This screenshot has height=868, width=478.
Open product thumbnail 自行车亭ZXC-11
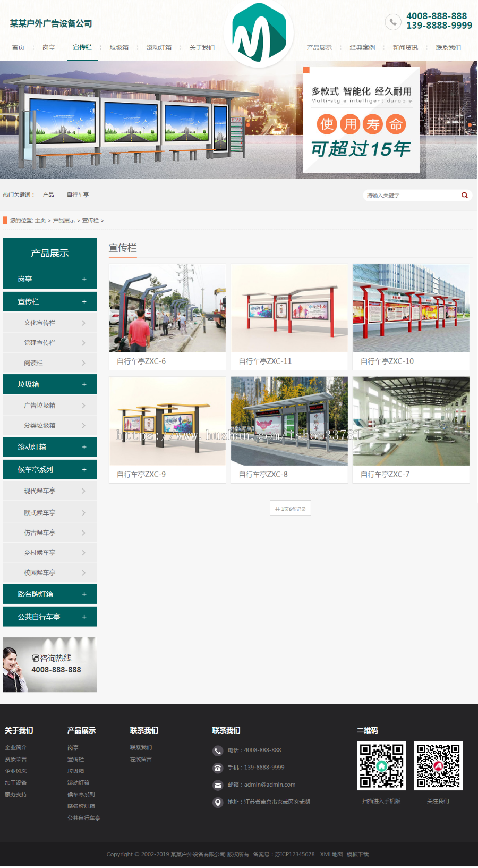coord(289,308)
